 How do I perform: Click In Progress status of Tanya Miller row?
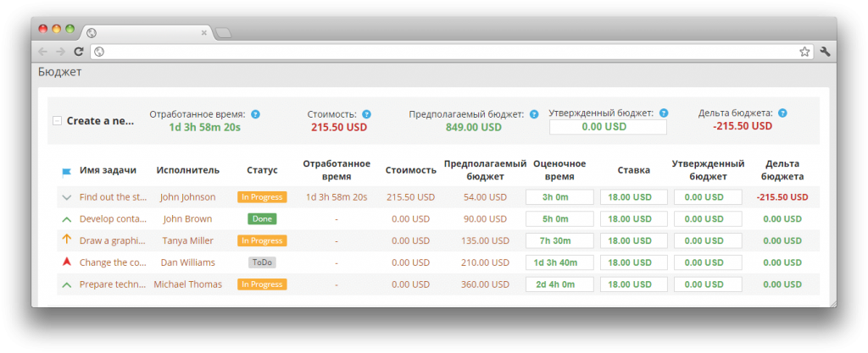coord(262,241)
